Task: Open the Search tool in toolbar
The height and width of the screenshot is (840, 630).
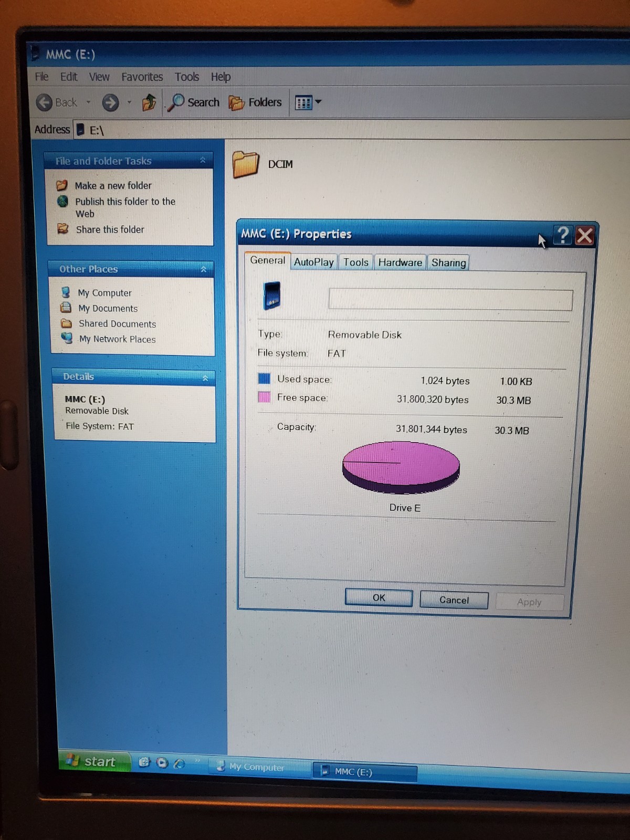Action: point(194,102)
